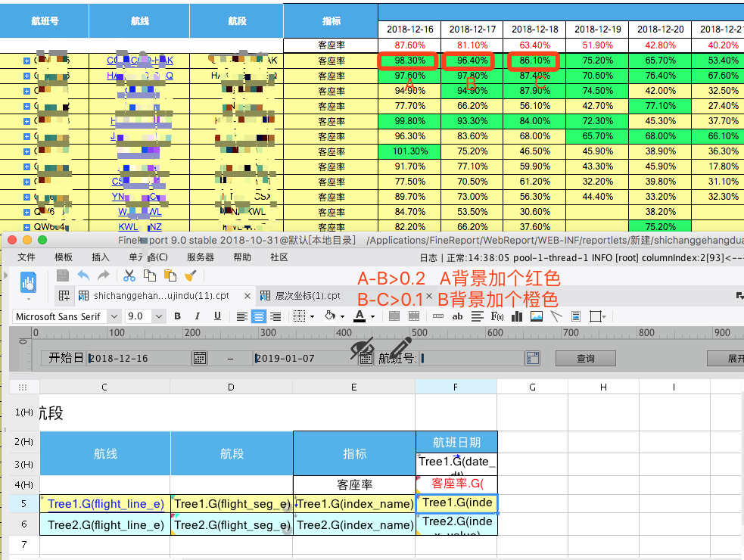Click the end date field 2019-01-07
The width and height of the screenshot is (744, 560).
[x=306, y=358]
